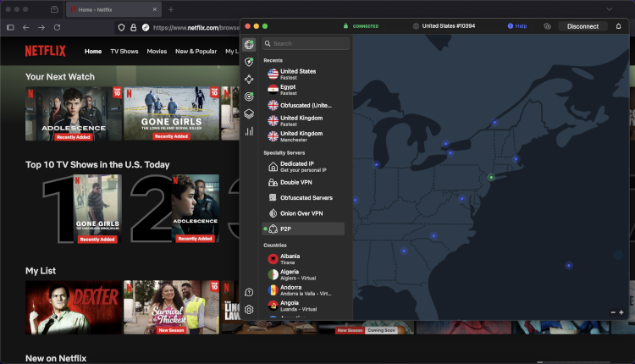Image resolution: width=635 pixels, height=364 pixels.
Task: Toggle the browser sidebar icon
Action: pos(10,28)
